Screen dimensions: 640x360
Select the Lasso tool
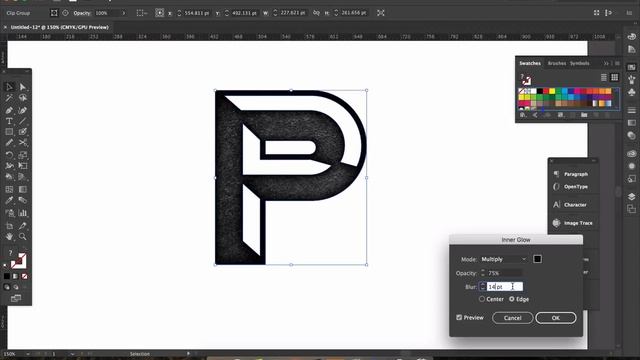(x=22, y=98)
